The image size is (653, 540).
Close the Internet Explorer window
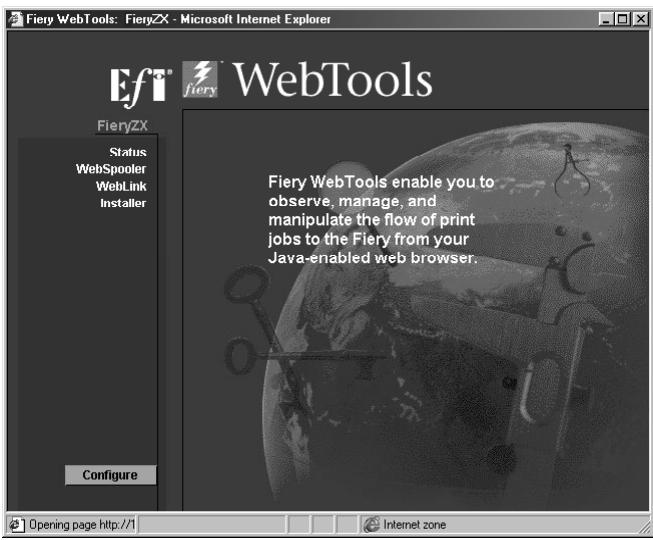(640, 19)
